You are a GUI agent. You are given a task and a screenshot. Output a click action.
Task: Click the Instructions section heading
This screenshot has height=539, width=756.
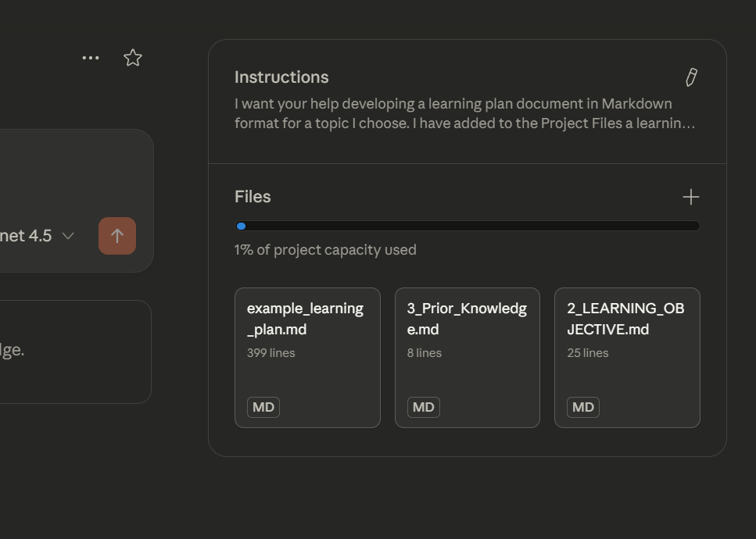click(281, 77)
